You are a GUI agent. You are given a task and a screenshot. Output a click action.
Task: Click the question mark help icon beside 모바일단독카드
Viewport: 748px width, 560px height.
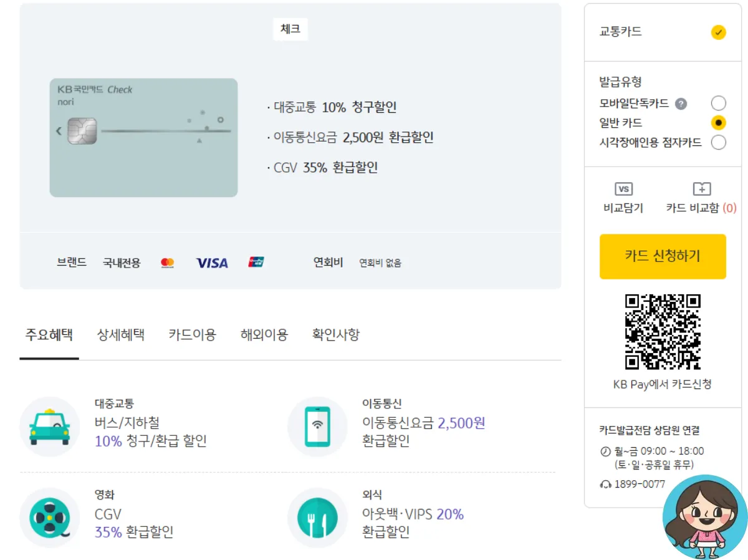coord(681,104)
